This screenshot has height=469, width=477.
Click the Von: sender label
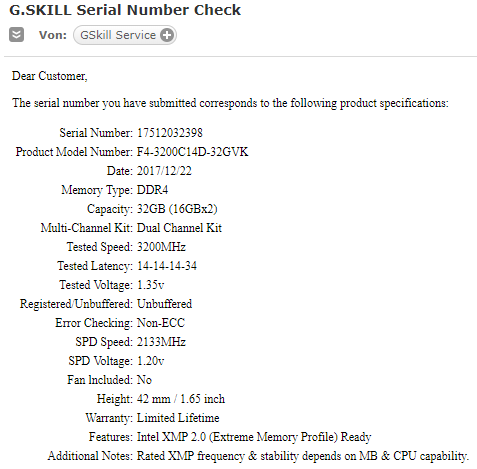pos(53,35)
